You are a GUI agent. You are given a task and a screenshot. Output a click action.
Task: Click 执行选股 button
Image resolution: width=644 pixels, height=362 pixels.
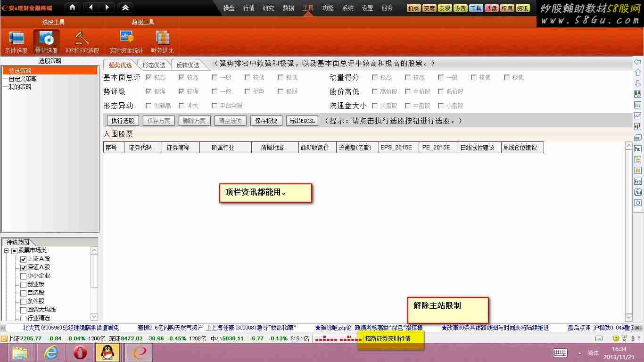click(123, 121)
